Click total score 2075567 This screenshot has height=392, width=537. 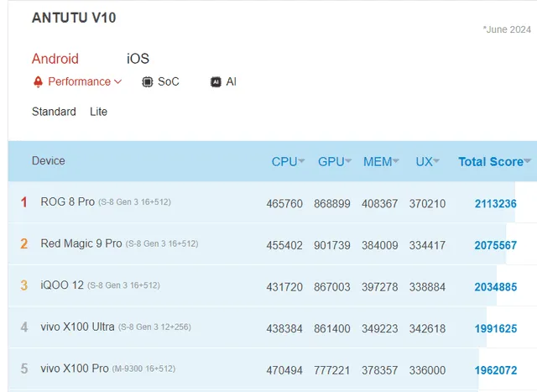click(x=496, y=245)
